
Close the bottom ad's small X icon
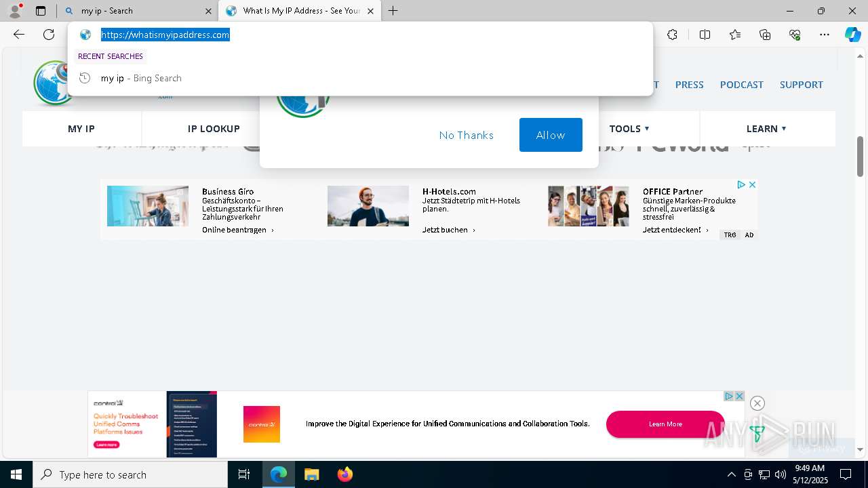coord(739,396)
